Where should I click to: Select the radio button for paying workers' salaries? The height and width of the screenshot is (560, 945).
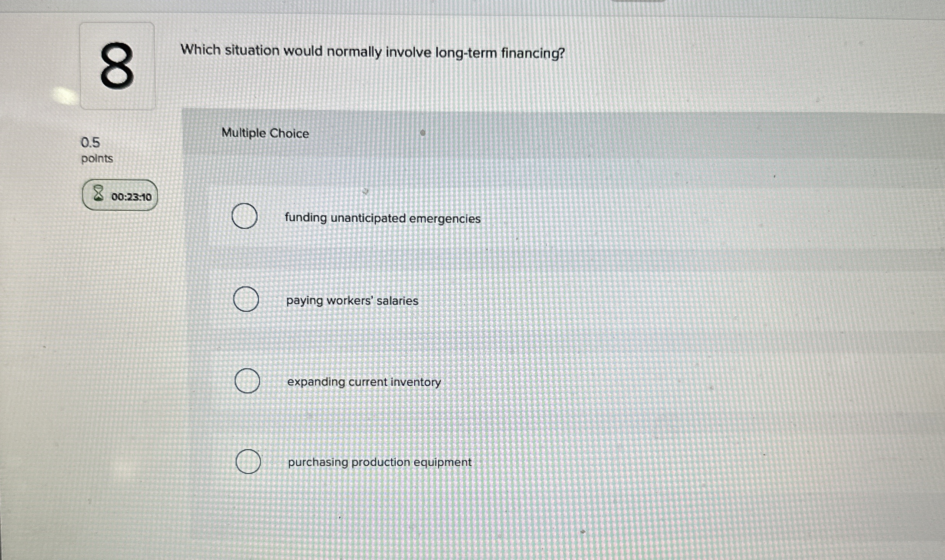click(x=247, y=300)
